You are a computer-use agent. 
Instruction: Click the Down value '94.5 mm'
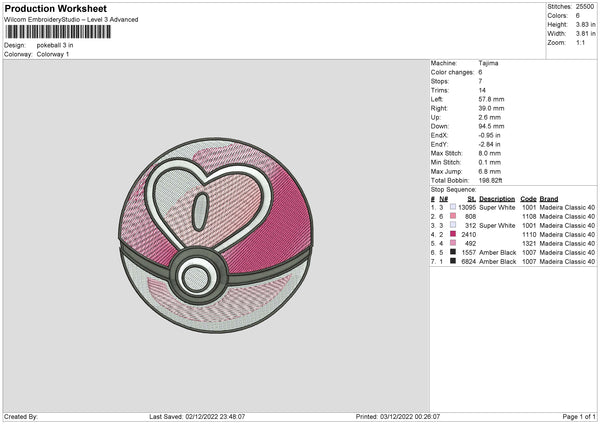pyautogui.click(x=491, y=126)
